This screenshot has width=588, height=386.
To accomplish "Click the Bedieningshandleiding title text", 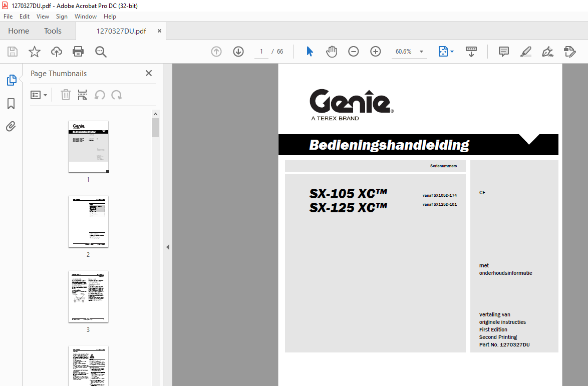I will coord(389,145).
